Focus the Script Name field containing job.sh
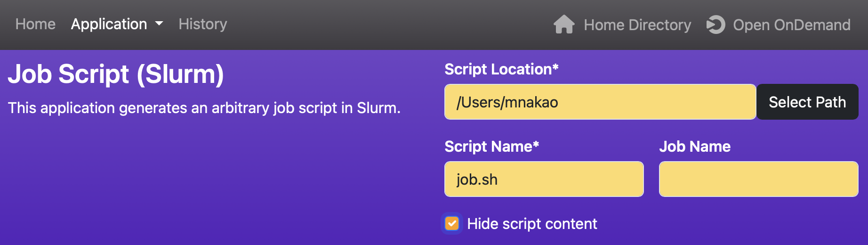This screenshot has height=245, width=868. click(x=544, y=179)
